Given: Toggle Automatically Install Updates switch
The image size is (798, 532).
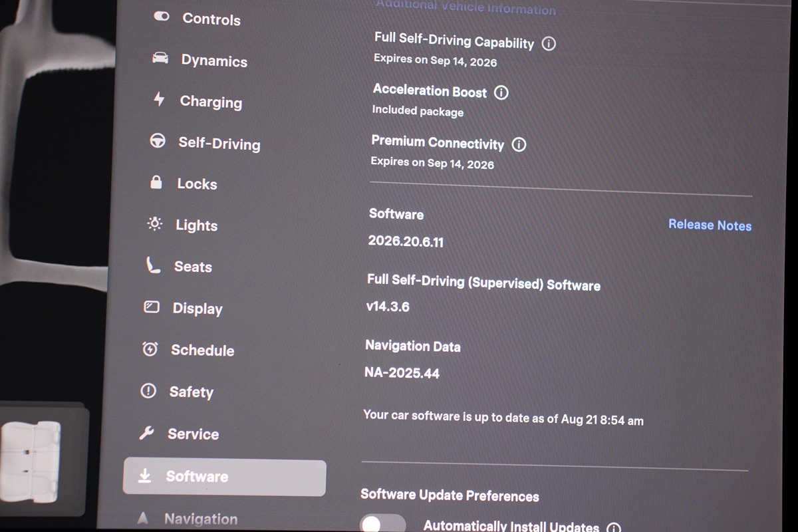Looking at the screenshot, I should coord(383,523).
